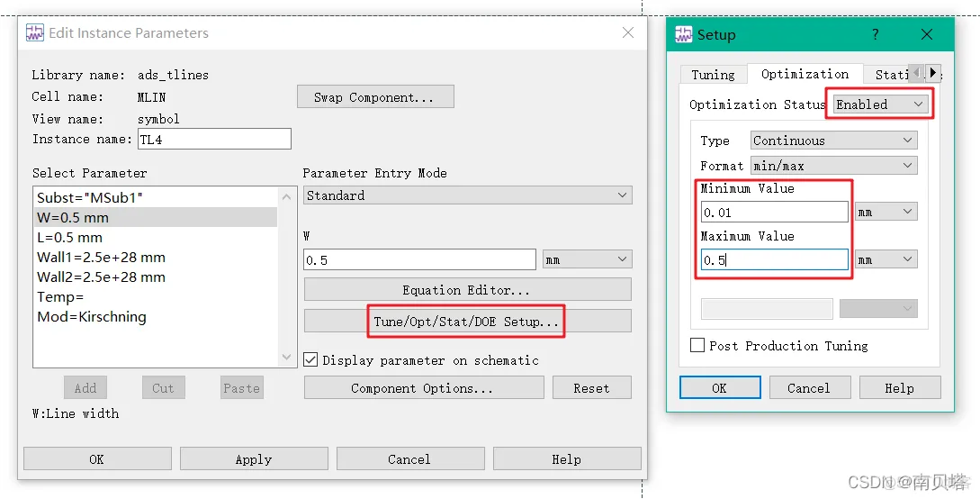Screen dimensions: 980x499
Task: Click the left tab scroll arrow in Setup
Action: click(x=916, y=73)
